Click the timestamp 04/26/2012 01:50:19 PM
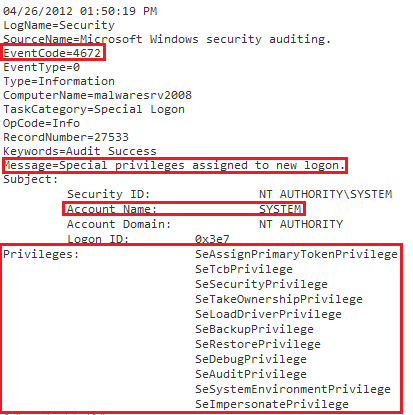The height and width of the screenshot is (415, 413). pos(80,11)
